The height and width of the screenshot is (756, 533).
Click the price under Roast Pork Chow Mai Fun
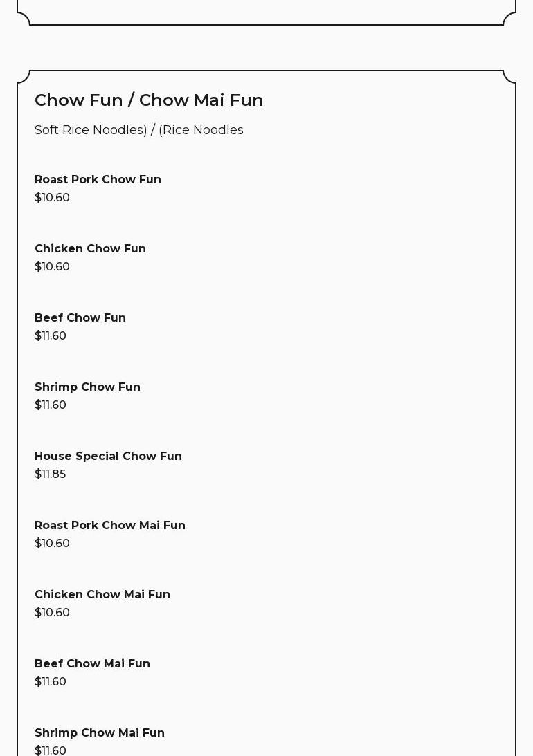pos(52,543)
